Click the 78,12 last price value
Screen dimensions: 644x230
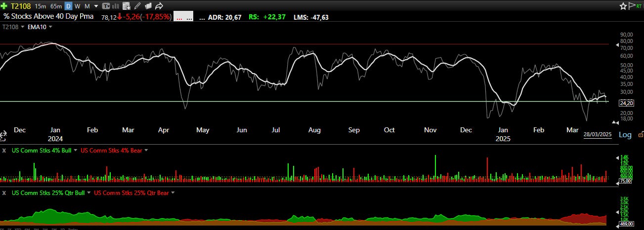(109, 17)
